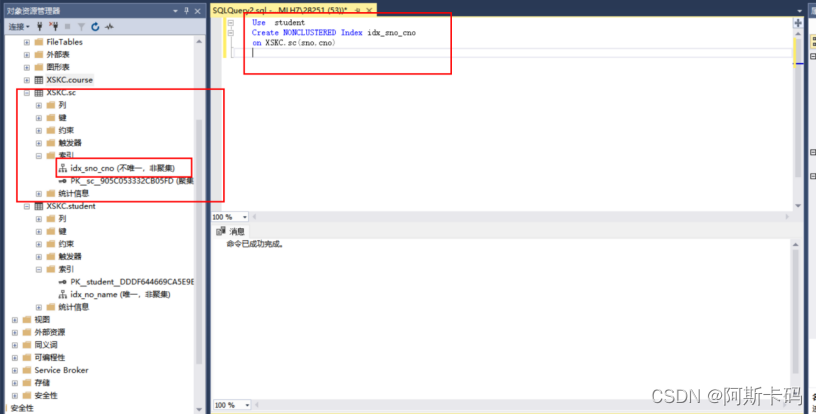
Task: Click the 同义词 folder icon
Action: (x=27, y=345)
